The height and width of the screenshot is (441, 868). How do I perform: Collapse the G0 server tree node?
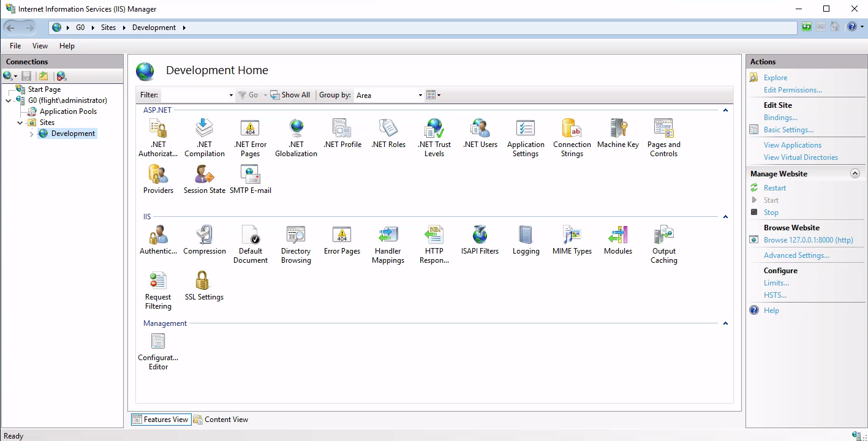pyautogui.click(x=9, y=101)
